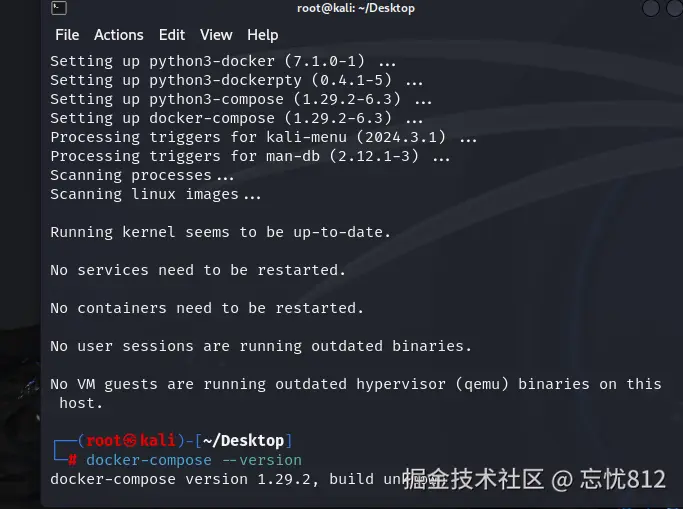Click the root@kali: ~/Desktop window title
This screenshot has height=509, width=683.
355,9
